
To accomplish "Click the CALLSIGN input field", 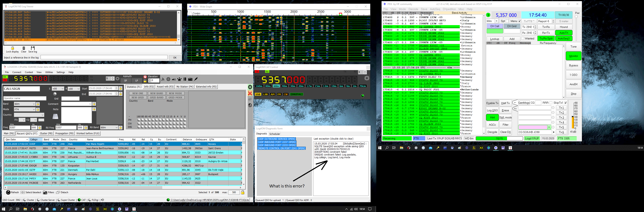I will click(x=22, y=89).
